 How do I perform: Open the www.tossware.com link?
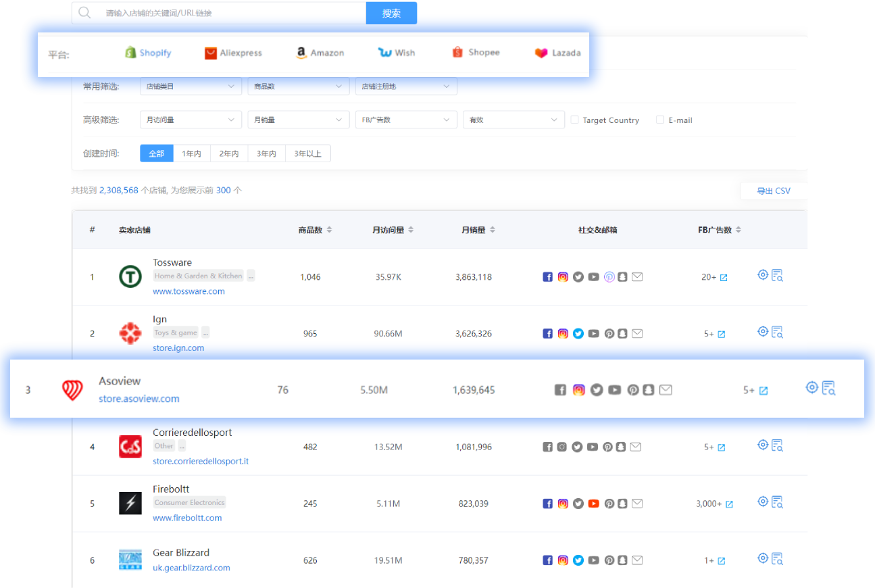pos(189,291)
